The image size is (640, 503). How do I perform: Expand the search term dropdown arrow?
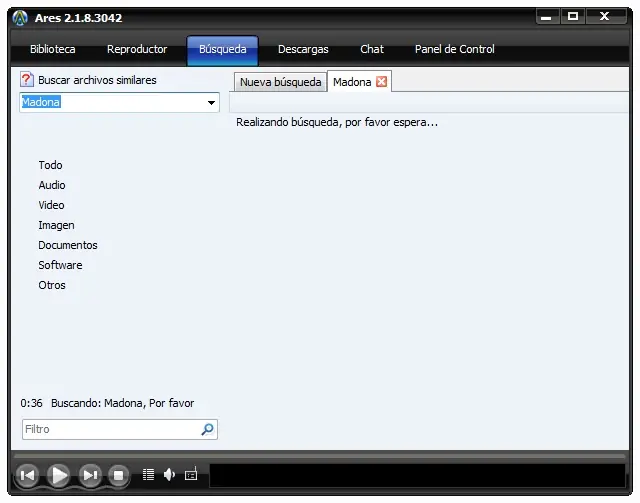pos(211,102)
